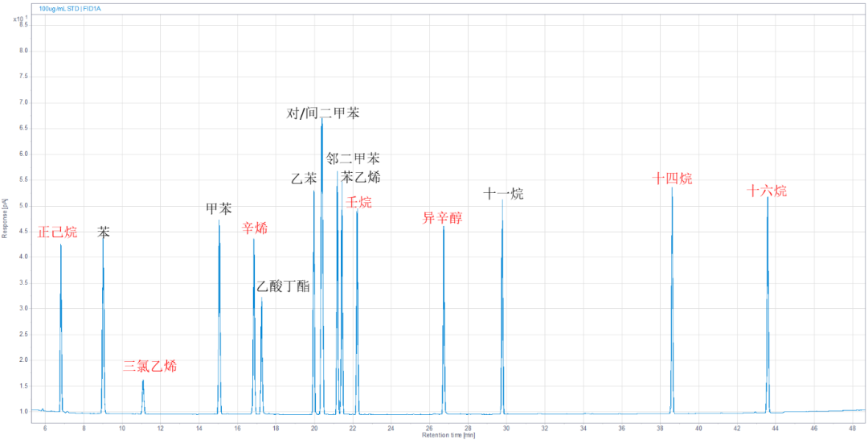Select the 邻二甲苯 peak label

[x=354, y=158]
